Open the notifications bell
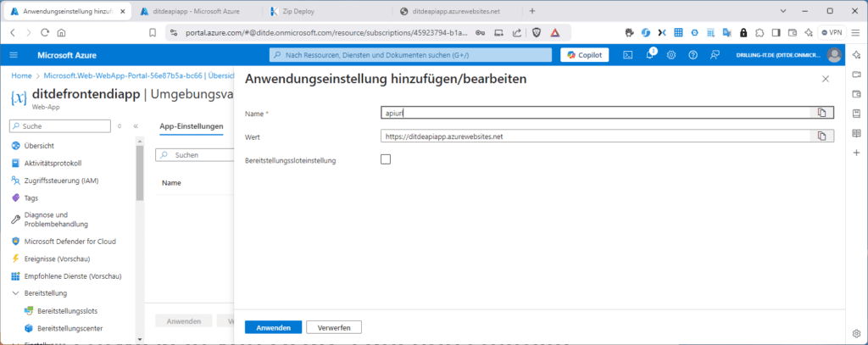 point(650,54)
